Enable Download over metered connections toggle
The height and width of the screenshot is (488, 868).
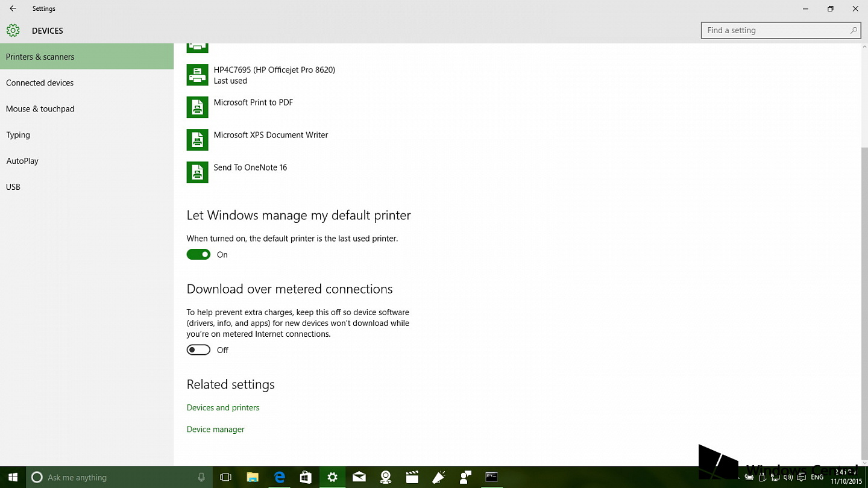pos(198,350)
